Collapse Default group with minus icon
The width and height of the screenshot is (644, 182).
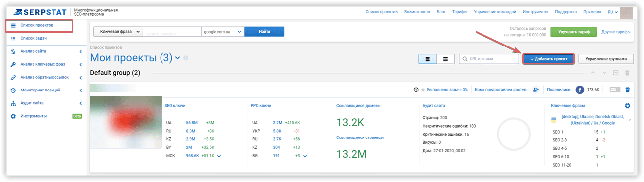click(x=615, y=73)
